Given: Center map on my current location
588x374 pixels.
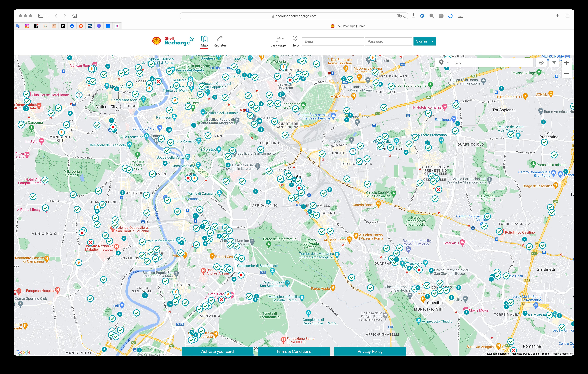Looking at the screenshot, I should point(541,63).
